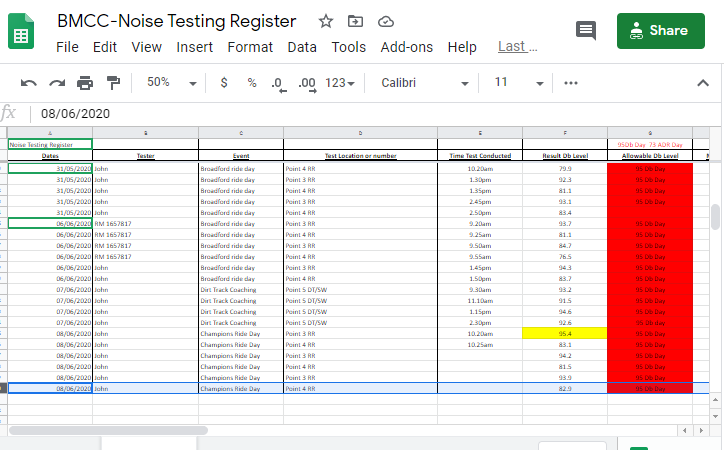Open the Google Sheets home icon
The height and width of the screenshot is (450, 724).
click(21, 31)
